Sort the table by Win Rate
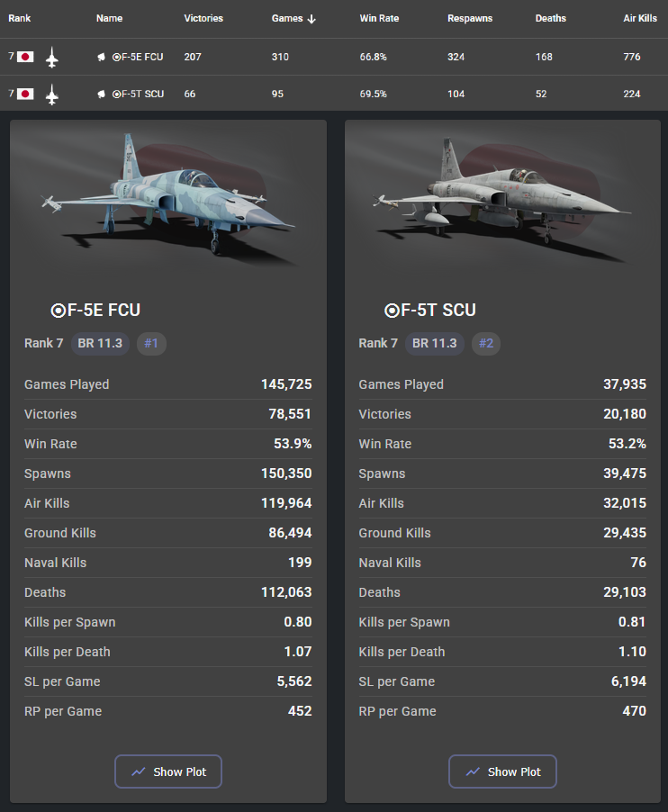Image resolution: width=668 pixels, height=812 pixels. pos(379,18)
